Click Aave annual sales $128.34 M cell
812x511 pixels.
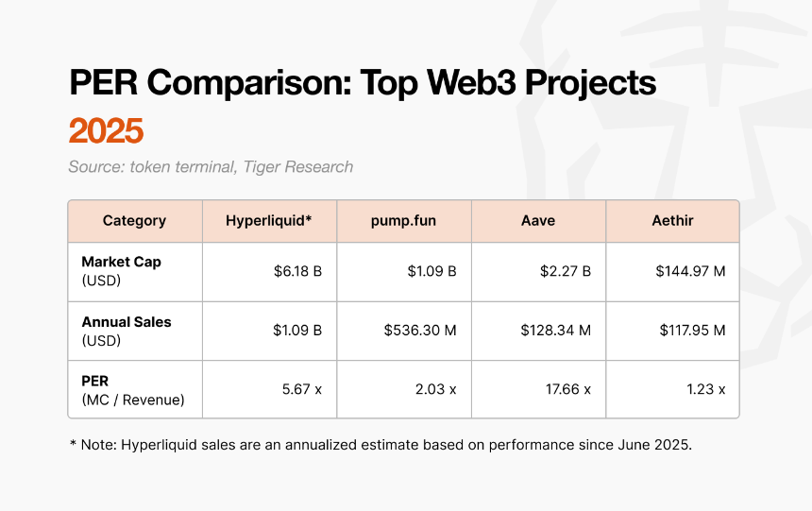click(538, 331)
